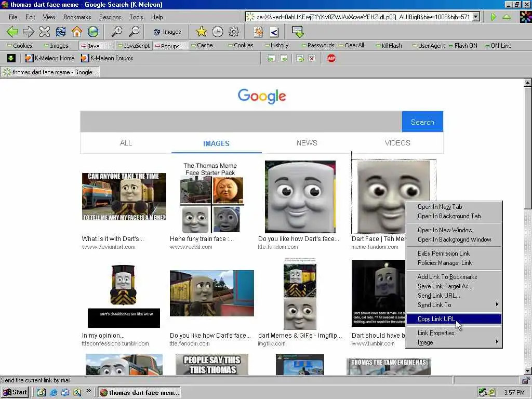
Task: Toggle the Images toolbar button
Action: pos(167,32)
